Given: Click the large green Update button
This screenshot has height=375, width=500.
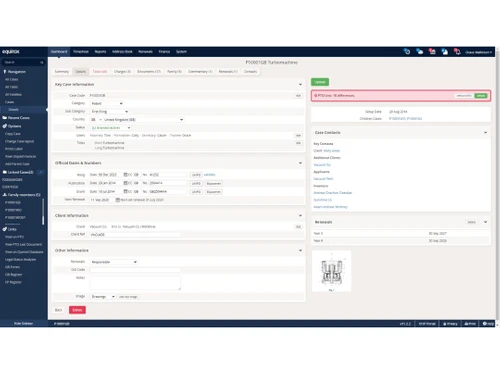Looking at the screenshot, I should pyautogui.click(x=320, y=82).
